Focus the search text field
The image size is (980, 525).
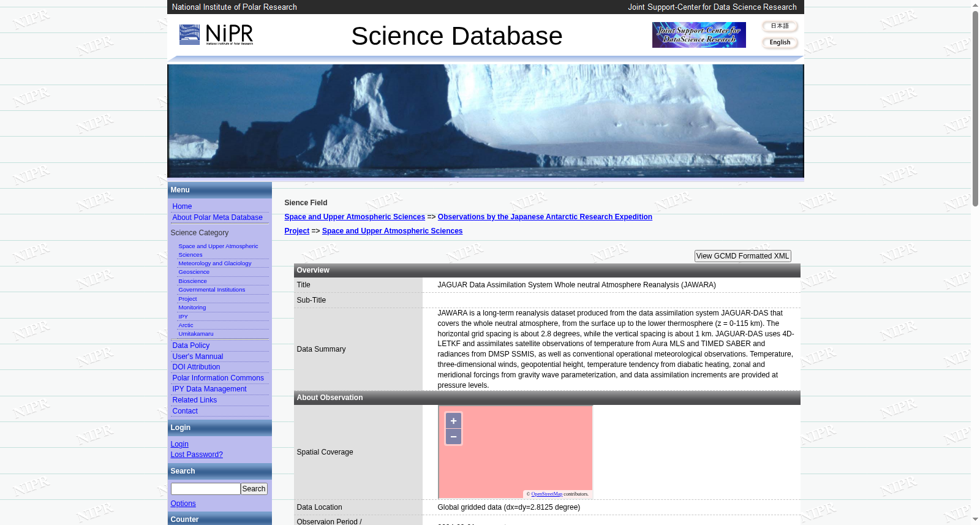[205, 489]
